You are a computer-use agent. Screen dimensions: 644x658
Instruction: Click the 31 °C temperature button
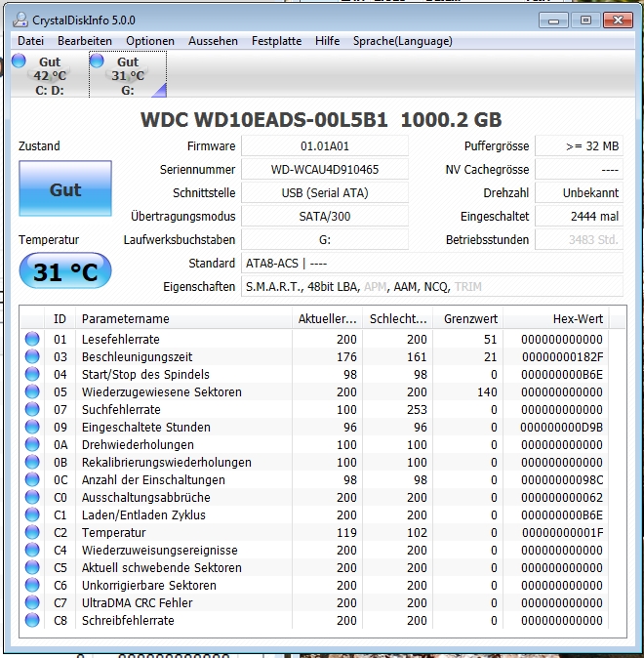click(x=65, y=270)
